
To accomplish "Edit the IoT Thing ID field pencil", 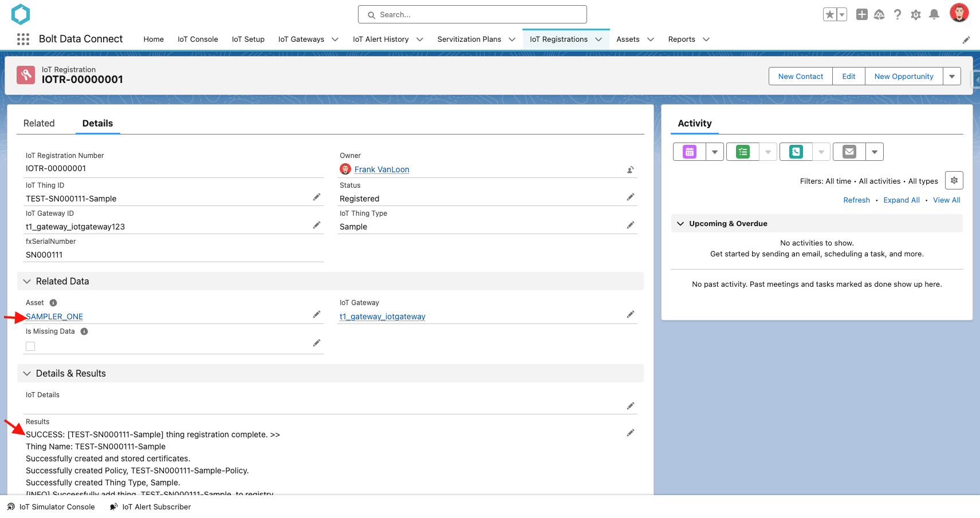I will [316, 197].
